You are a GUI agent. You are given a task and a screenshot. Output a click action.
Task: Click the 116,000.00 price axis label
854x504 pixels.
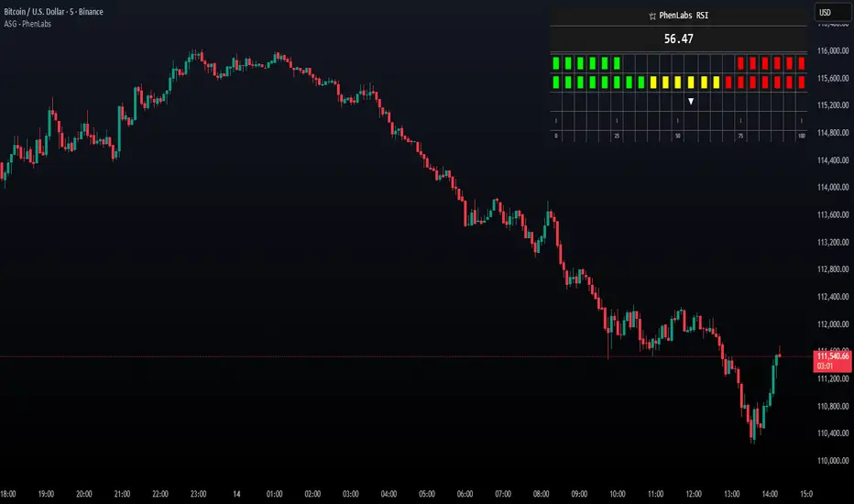pos(833,50)
